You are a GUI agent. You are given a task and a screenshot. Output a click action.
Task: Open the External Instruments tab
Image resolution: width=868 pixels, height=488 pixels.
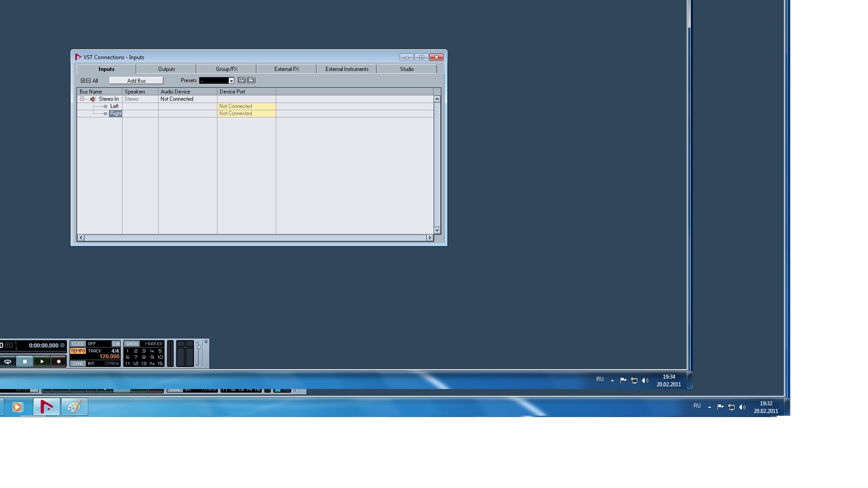point(347,69)
